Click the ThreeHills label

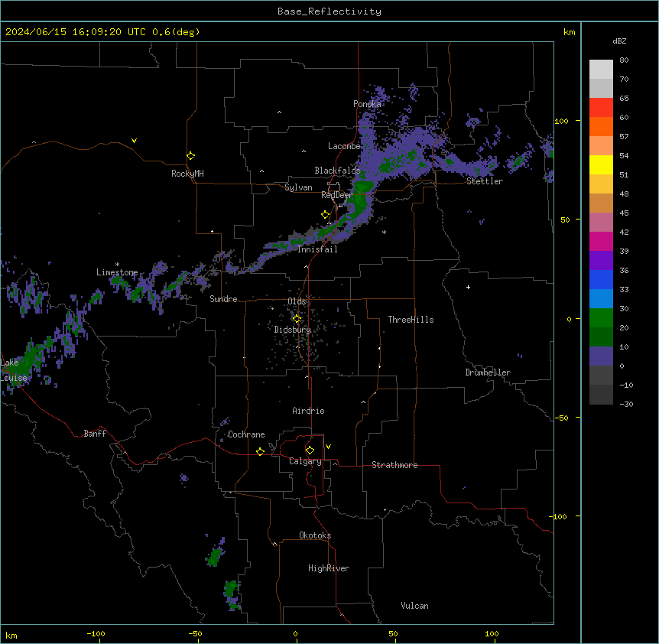411,320
